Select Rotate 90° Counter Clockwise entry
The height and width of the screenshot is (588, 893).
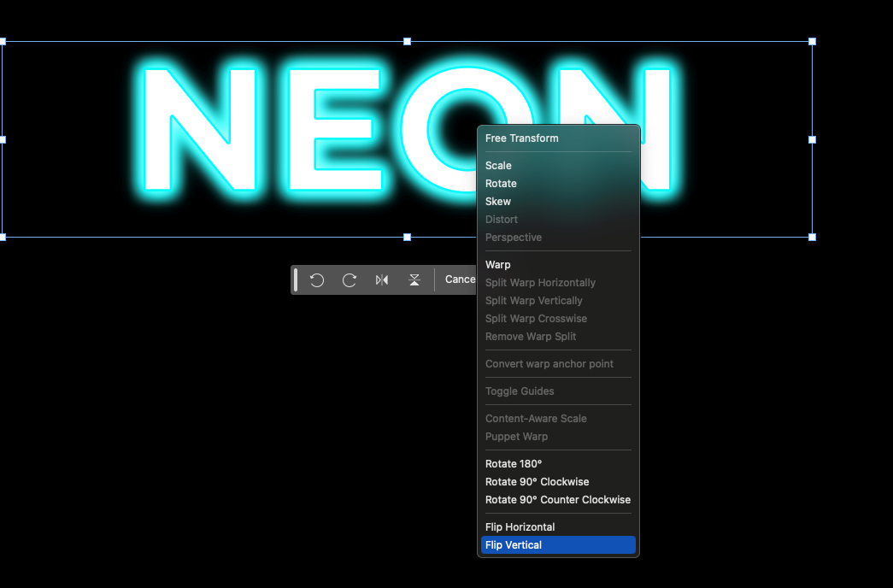[558, 500]
